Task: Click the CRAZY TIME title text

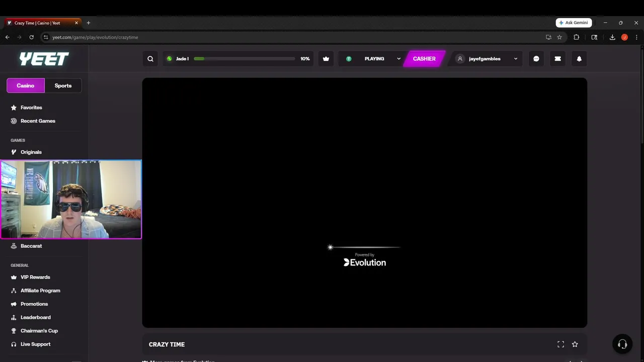Action: pos(167,344)
